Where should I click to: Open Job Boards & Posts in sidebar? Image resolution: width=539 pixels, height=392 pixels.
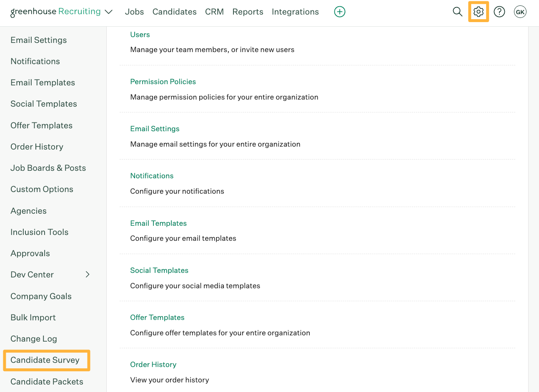[x=48, y=168]
